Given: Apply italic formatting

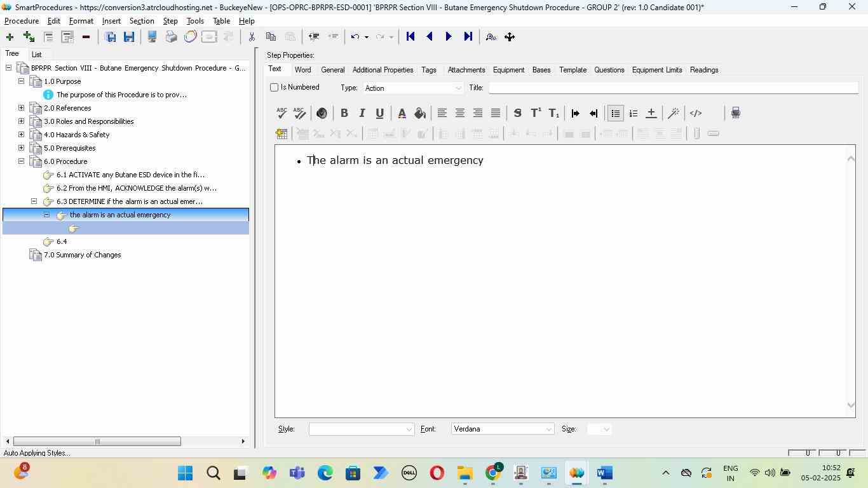Looking at the screenshot, I should [x=362, y=113].
